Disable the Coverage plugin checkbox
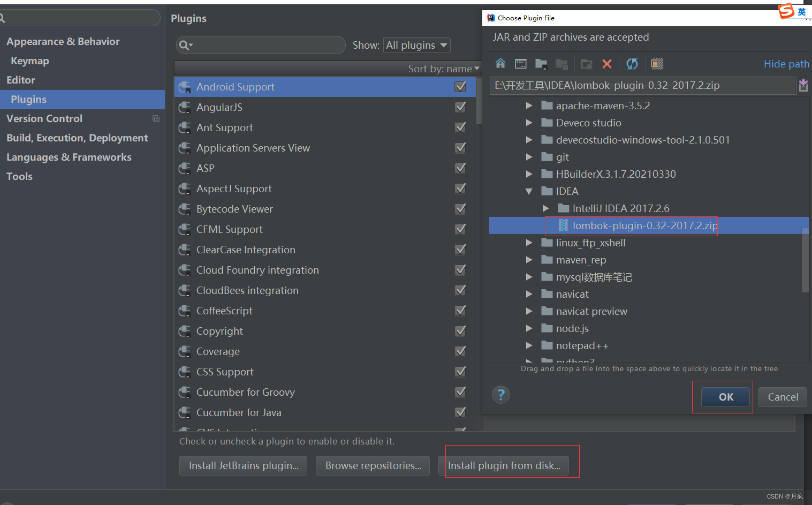 pyautogui.click(x=460, y=351)
